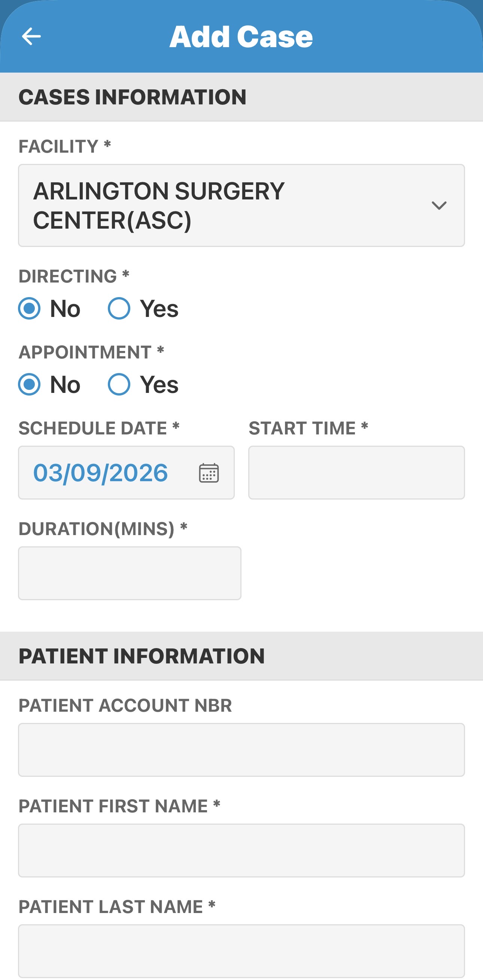
Task: Focus the Patient Last Name field
Action: 241,951
